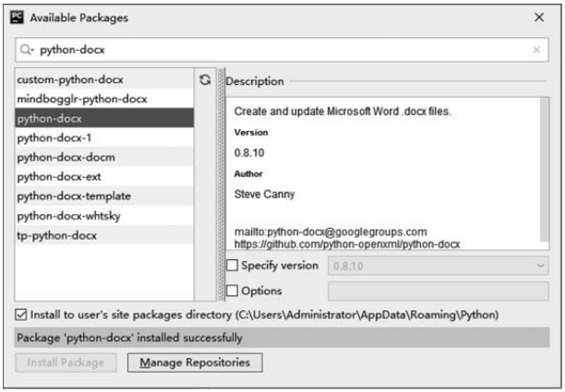Close the Available Packages dialog
This screenshot has height=392, width=565.
point(539,18)
